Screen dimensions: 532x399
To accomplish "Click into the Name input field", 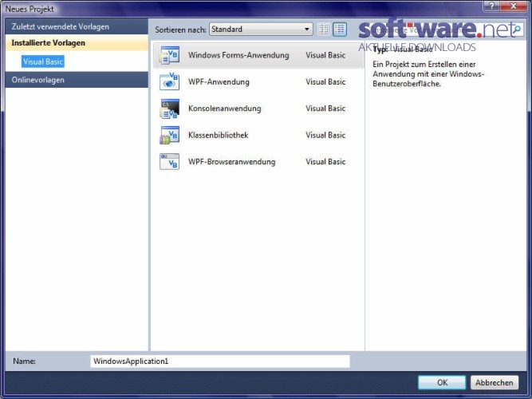I will click(220, 361).
